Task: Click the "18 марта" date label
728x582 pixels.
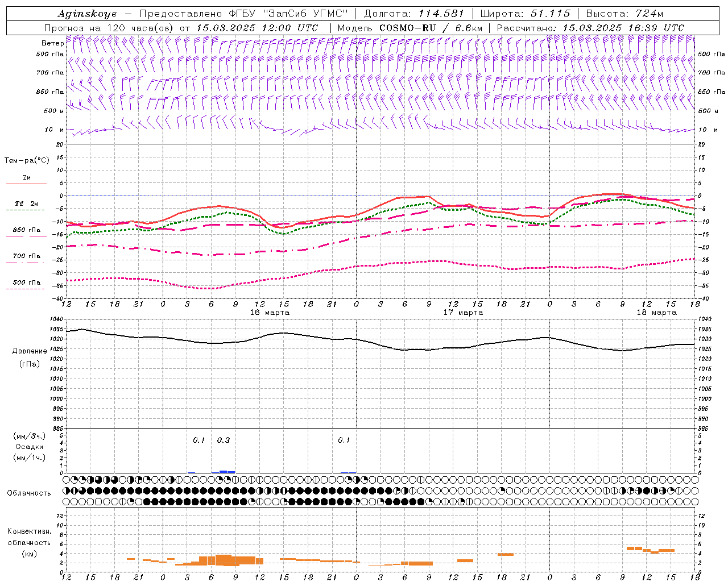Action: coord(656,312)
